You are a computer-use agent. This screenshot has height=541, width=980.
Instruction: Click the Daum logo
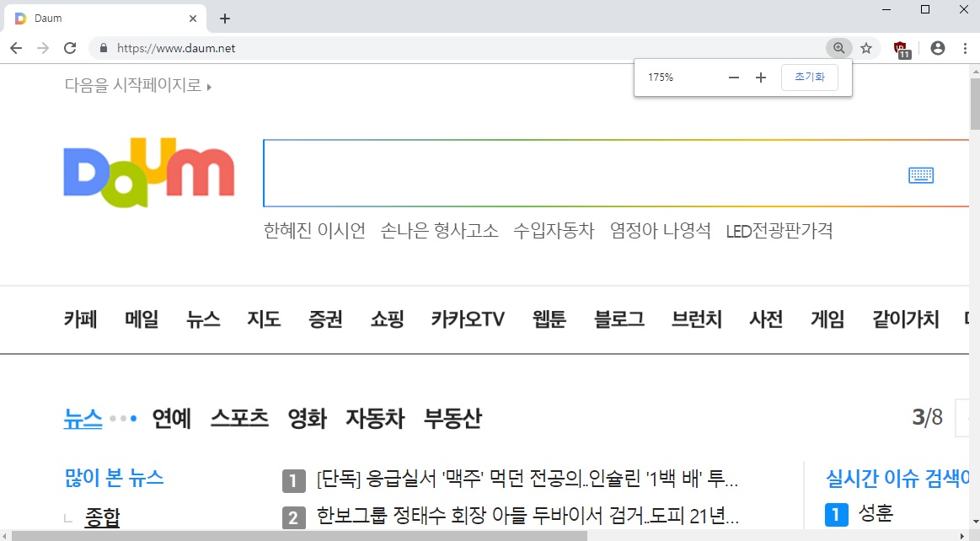[x=149, y=173]
